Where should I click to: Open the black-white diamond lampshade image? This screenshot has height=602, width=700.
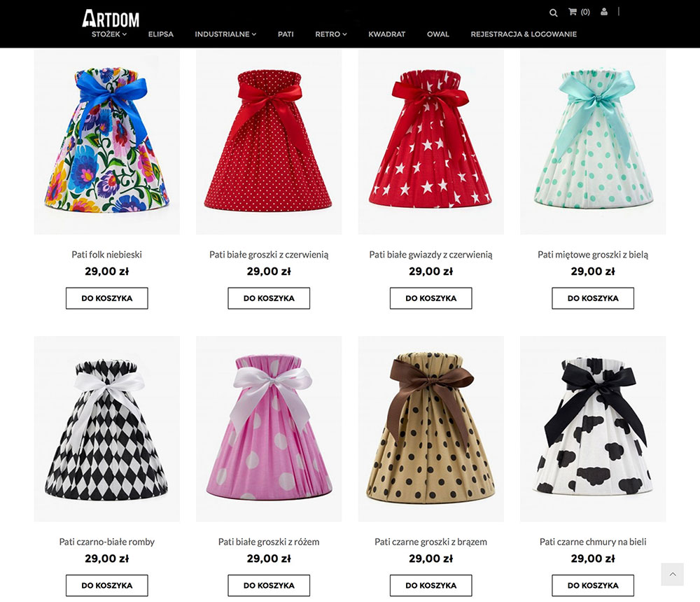tap(106, 428)
